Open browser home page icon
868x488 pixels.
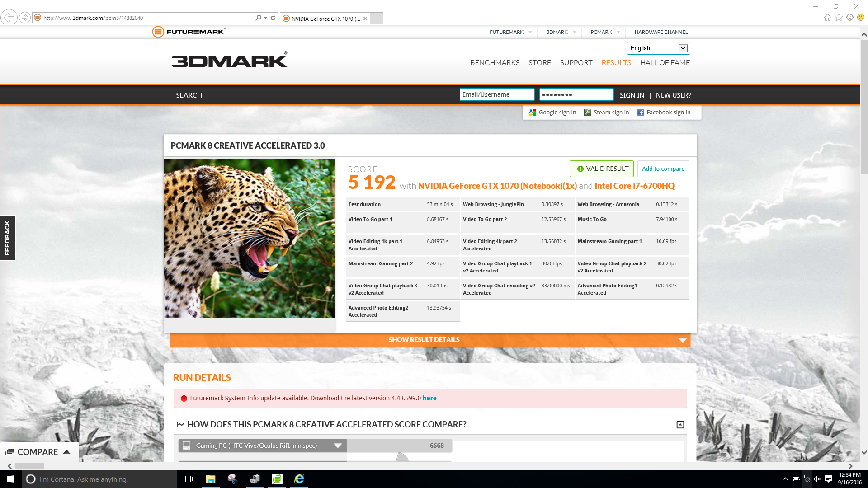(827, 18)
